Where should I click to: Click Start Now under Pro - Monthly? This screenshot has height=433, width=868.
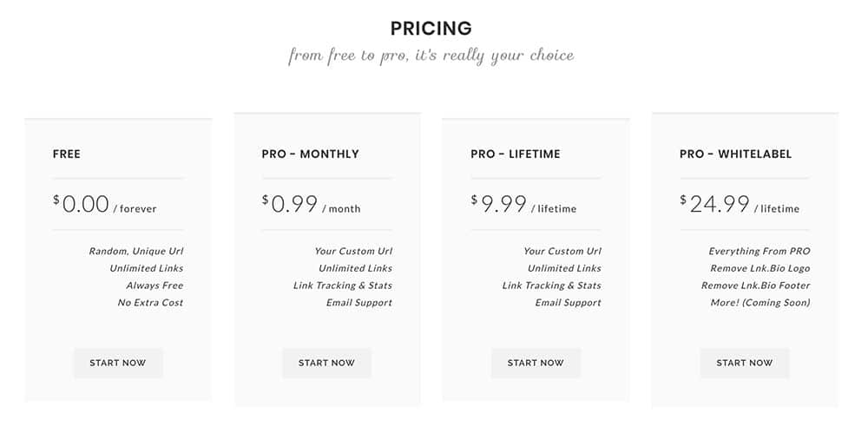tap(326, 364)
